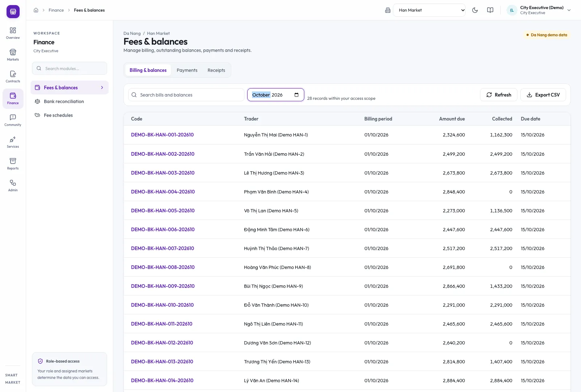Open the Admin sidebar icon
Image resolution: width=581 pixels, height=392 pixels.
click(x=13, y=185)
